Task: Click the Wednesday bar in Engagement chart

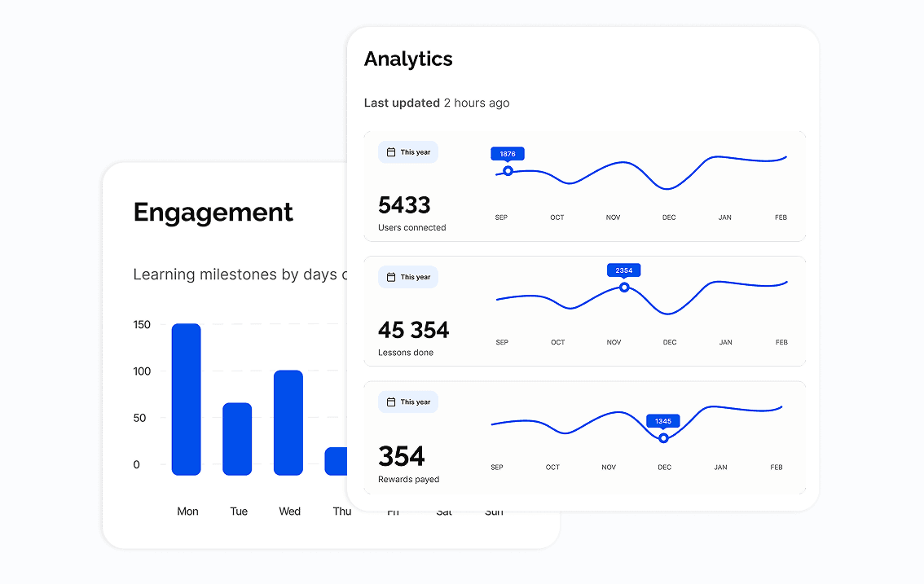Action: click(x=288, y=423)
